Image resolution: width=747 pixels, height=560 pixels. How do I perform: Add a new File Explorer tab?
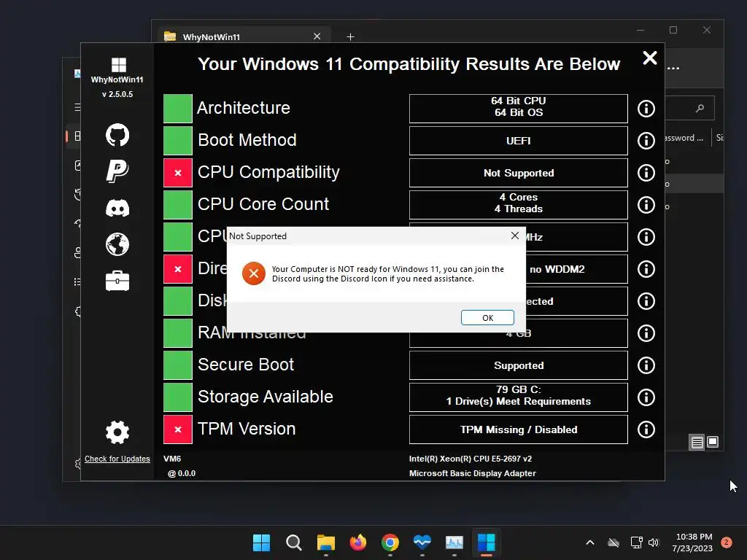tap(350, 36)
